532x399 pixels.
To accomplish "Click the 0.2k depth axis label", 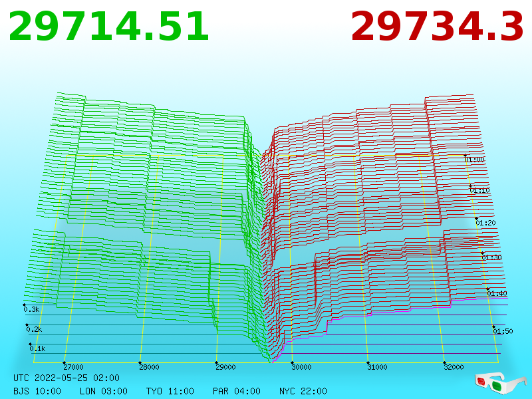I will click(x=35, y=329).
